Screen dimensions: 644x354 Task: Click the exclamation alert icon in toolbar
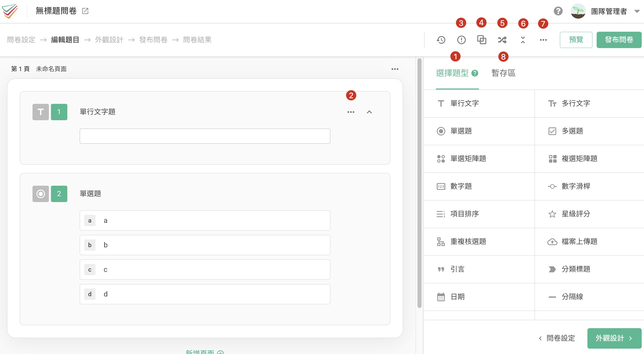point(461,40)
